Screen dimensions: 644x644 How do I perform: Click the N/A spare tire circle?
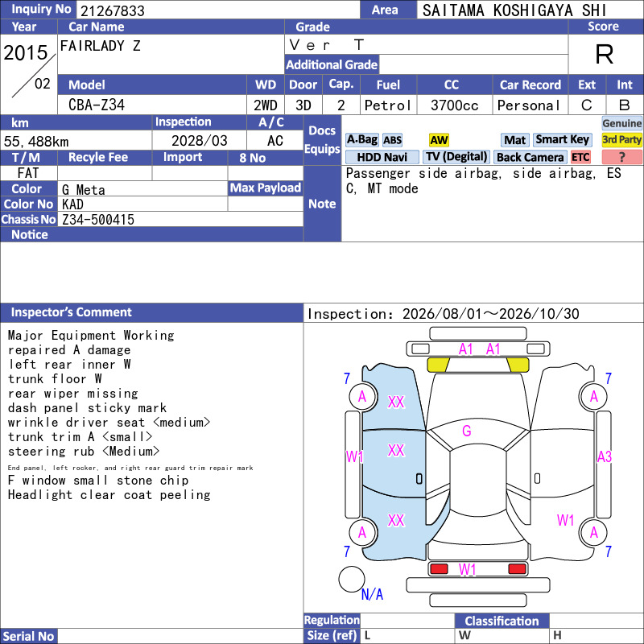tap(352, 579)
